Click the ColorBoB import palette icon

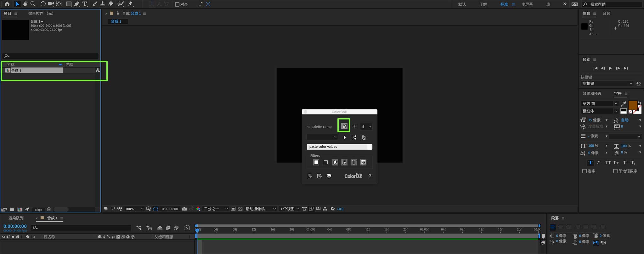coord(310,176)
